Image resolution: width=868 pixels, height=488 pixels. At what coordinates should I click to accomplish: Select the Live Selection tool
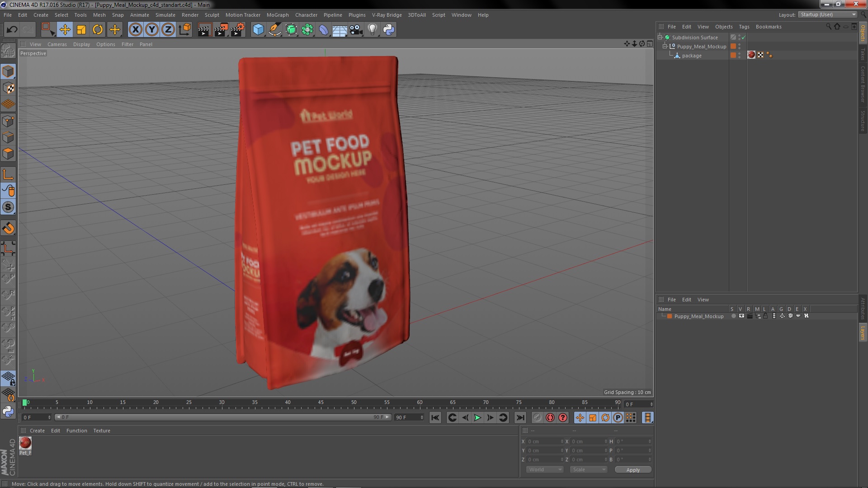(48, 30)
